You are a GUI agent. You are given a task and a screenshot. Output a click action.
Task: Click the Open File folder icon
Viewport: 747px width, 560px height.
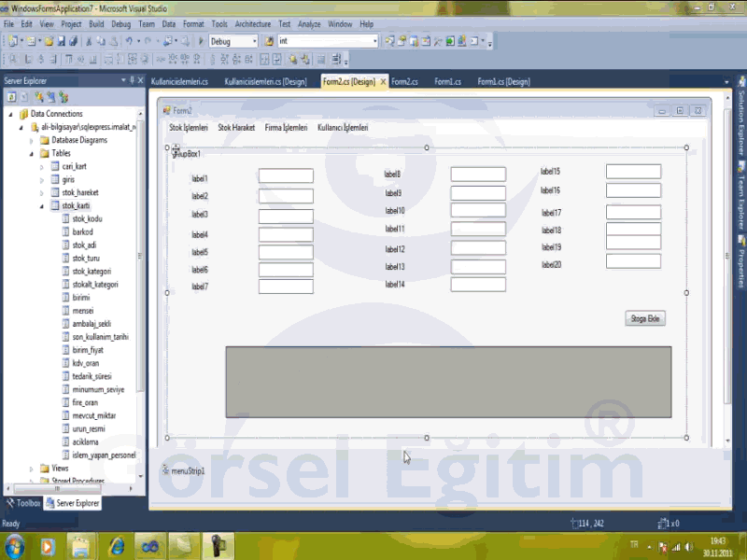pos(49,41)
